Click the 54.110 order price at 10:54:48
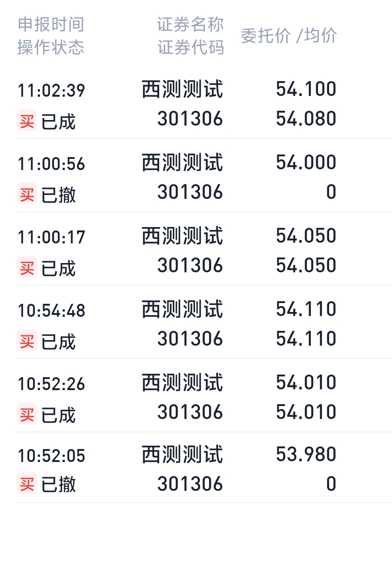This screenshot has height=575, width=392. (306, 309)
